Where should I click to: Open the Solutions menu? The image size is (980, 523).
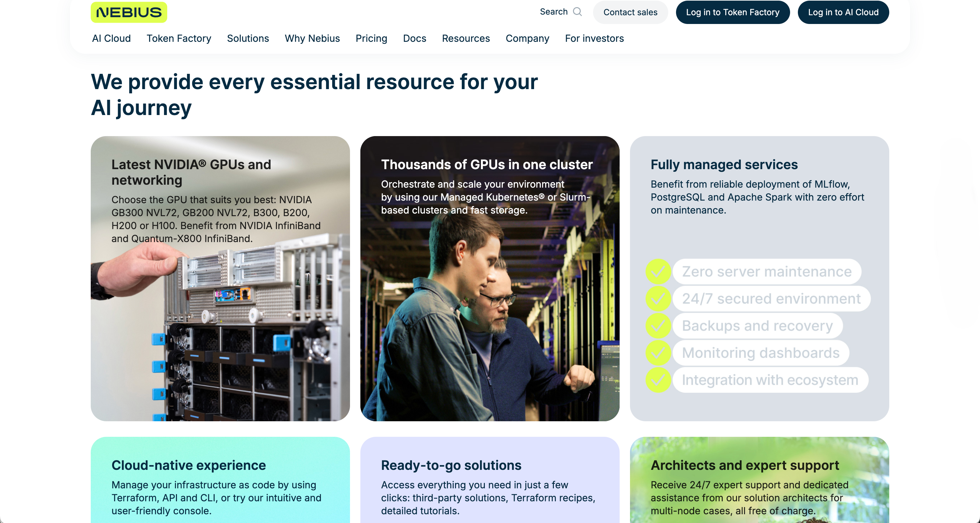click(248, 39)
